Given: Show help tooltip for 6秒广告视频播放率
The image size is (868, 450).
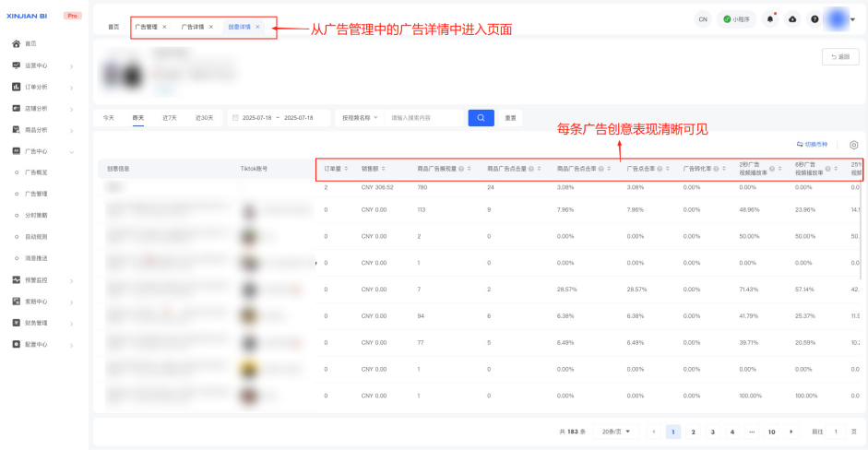Looking at the screenshot, I should coord(827,169).
